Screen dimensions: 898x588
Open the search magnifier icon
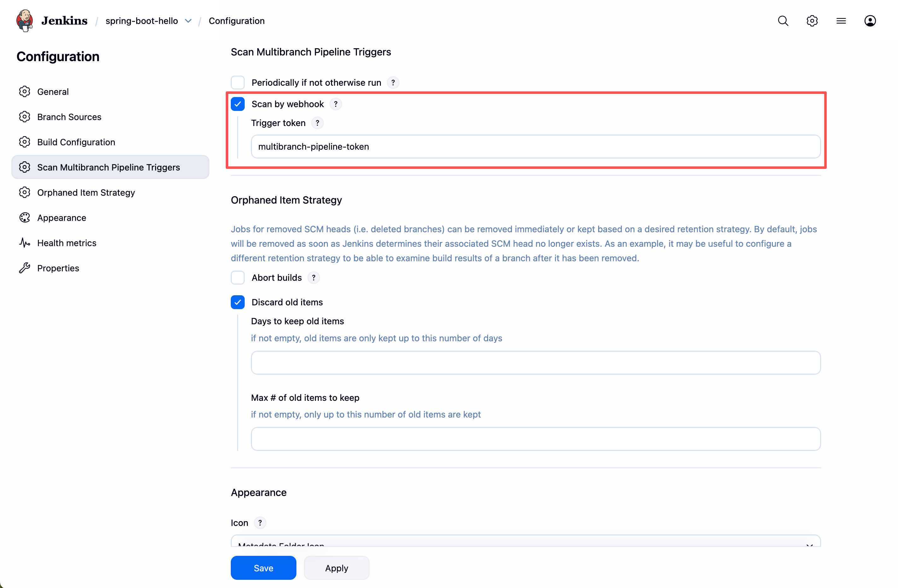click(783, 21)
